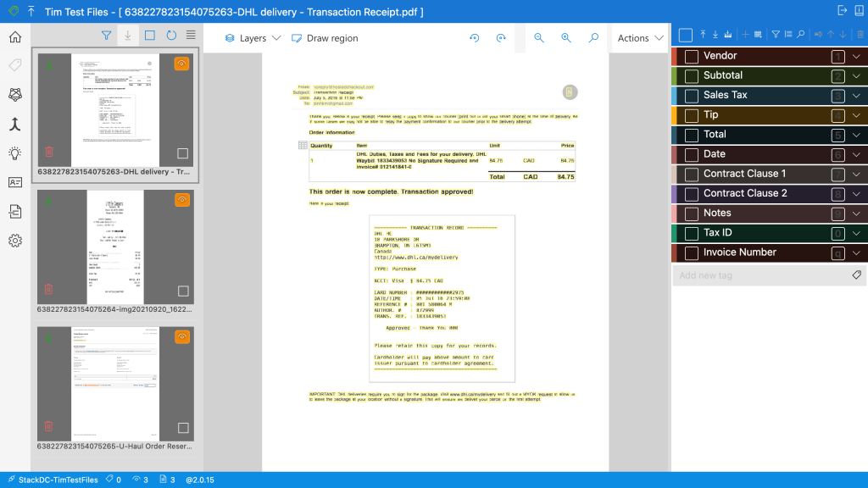Expand the Sales Tax tag chevron
The image size is (868, 488).
(856, 96)
